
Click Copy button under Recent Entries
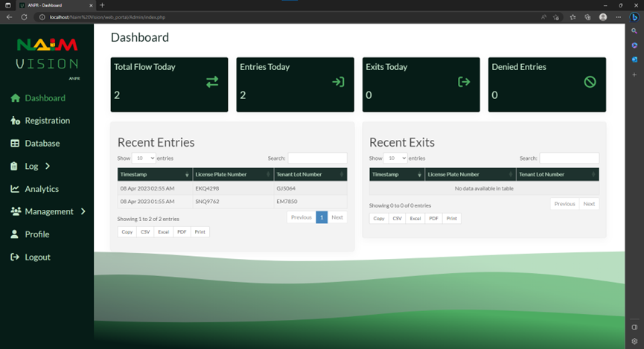tap(127, 232)
